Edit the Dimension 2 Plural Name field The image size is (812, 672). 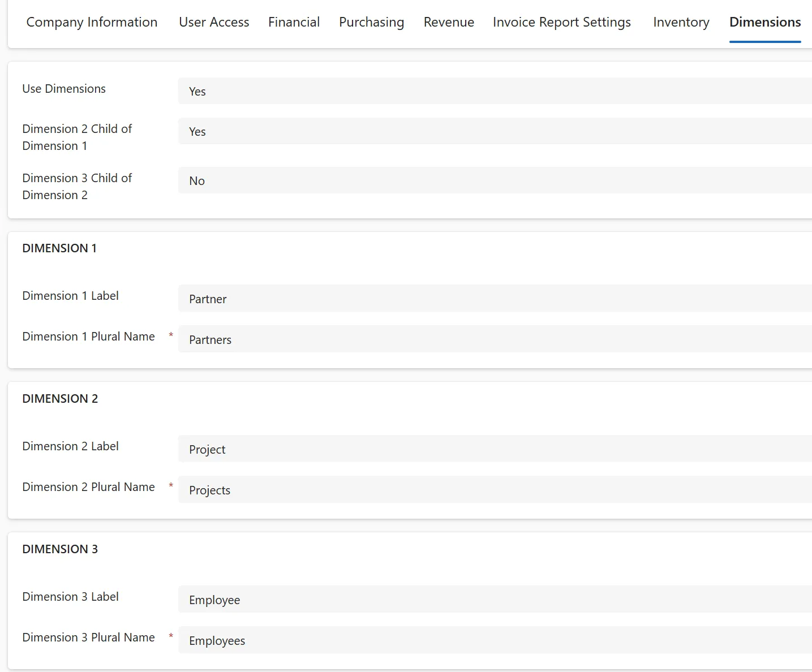tap(495, 490)
